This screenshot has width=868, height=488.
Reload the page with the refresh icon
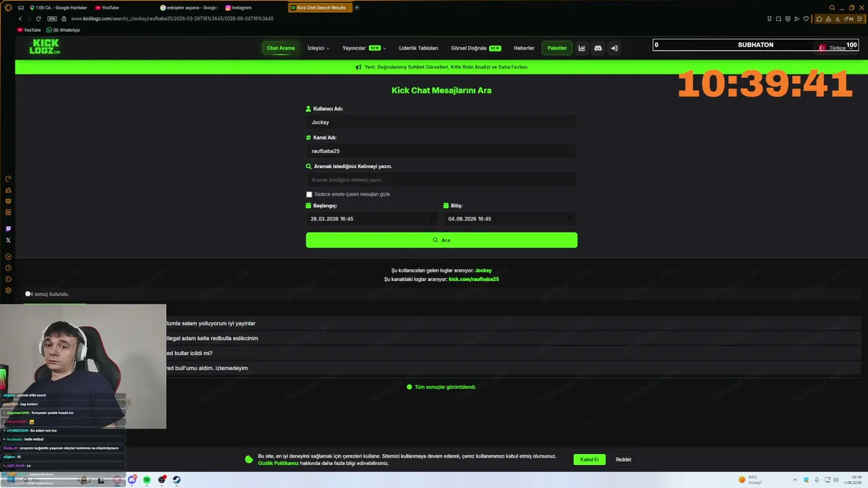38,19
